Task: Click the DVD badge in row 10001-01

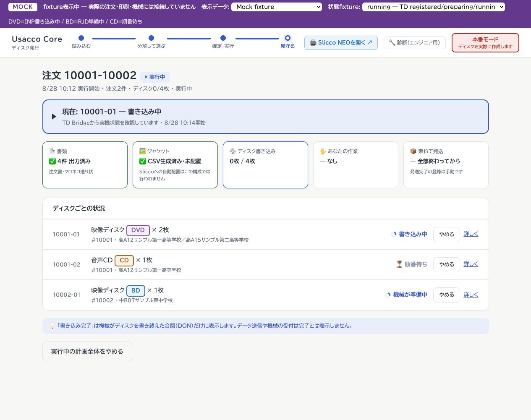Action: click(138, 230)
